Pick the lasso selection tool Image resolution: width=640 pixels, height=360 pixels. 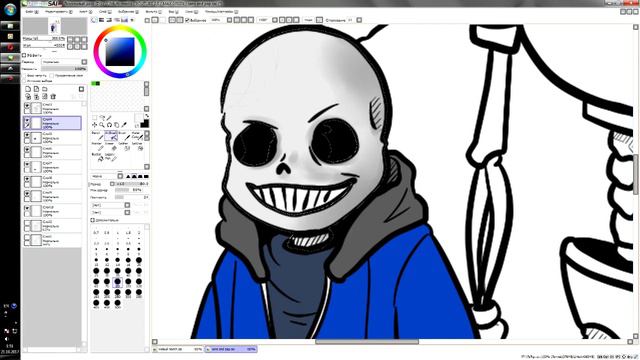102,118
